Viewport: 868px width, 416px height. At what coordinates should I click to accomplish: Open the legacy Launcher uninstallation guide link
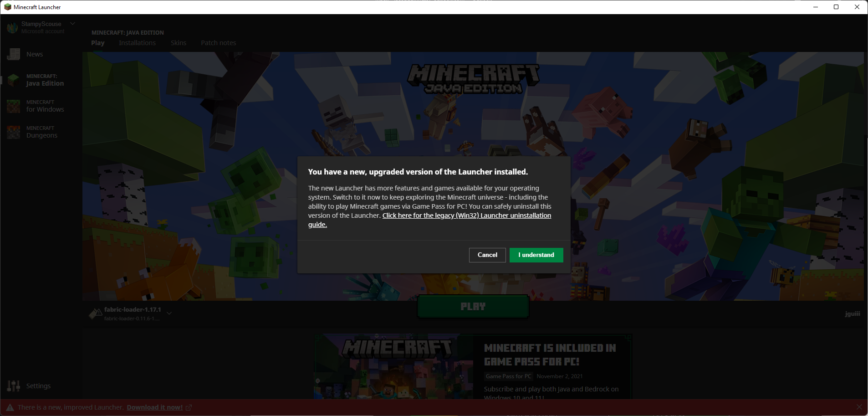429,220
